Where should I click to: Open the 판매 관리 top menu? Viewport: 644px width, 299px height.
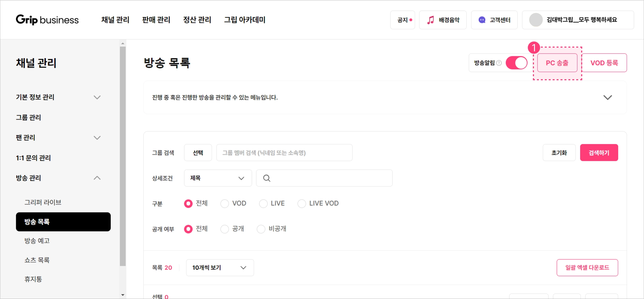coord(156,20)
